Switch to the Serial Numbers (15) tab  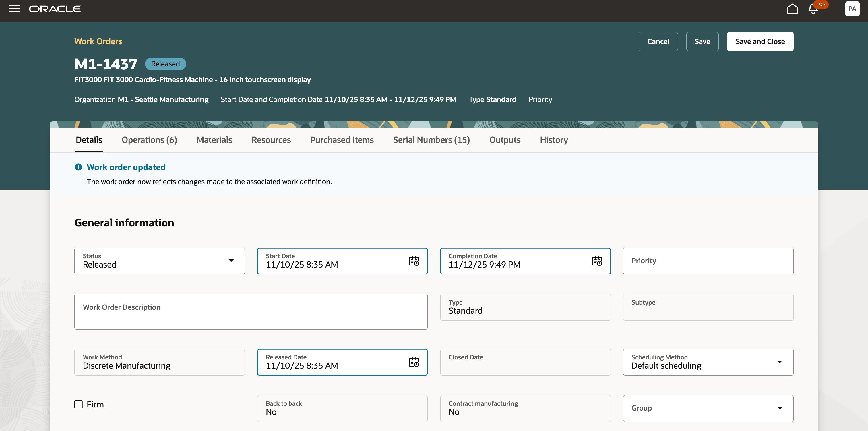(431, 140)
